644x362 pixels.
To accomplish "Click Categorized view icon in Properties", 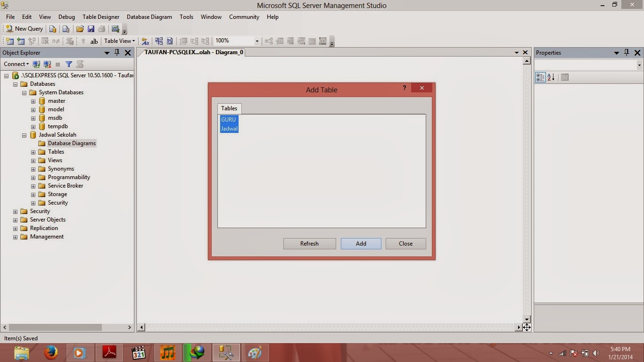I will [540, 77].
